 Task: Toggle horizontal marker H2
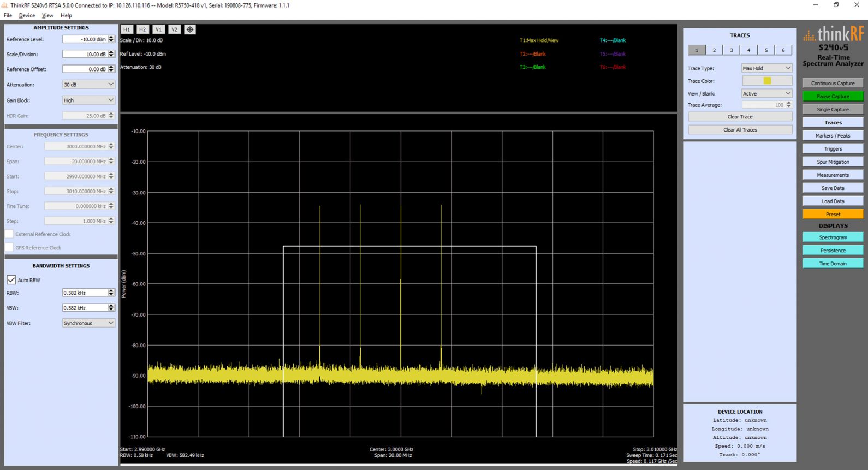142,29
